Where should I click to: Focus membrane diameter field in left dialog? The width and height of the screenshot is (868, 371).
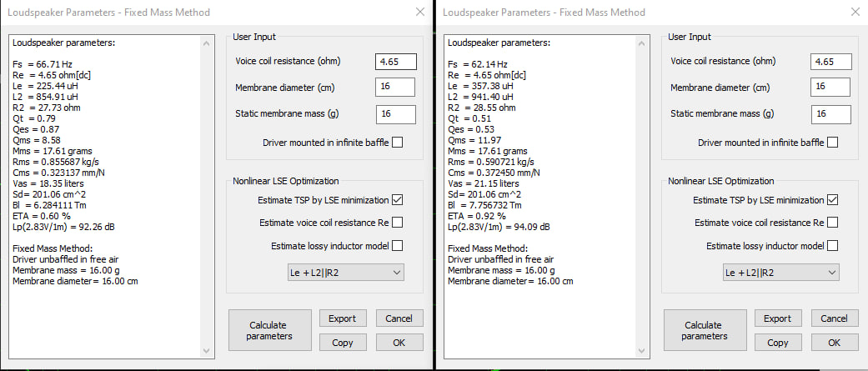pyautogui.click(x=395, y=87)
